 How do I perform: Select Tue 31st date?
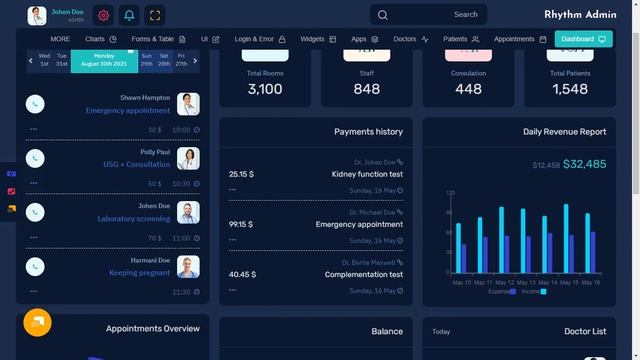point(62,60)
